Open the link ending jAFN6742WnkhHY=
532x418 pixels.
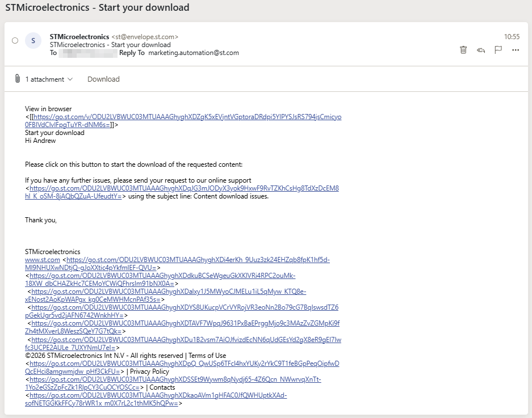click(182, 311)
